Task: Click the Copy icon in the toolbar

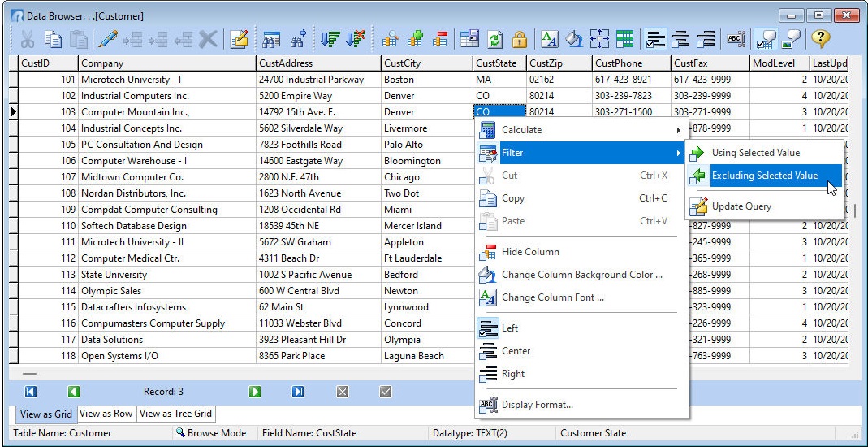Action: [53, 39]
